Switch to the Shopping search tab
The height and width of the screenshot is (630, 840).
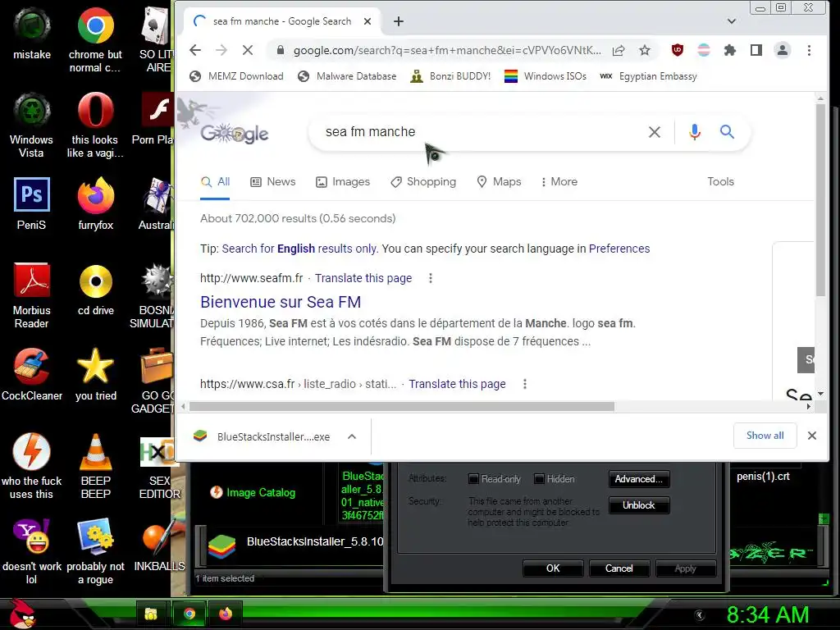pyautogui.click(x=423, y=182)
